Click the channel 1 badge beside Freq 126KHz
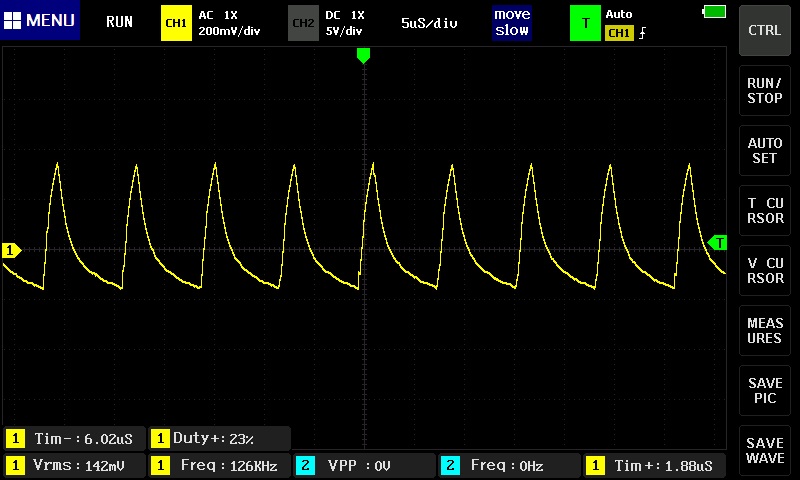Viewport: 800px width, 480px height. (x=160, y=465)
